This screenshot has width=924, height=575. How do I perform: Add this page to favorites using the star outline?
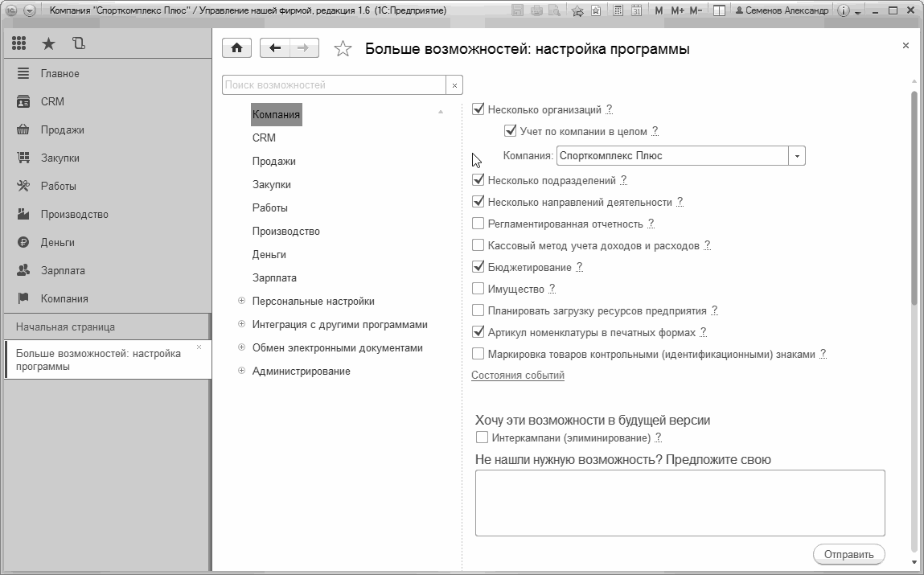click(x=343, y=48)
